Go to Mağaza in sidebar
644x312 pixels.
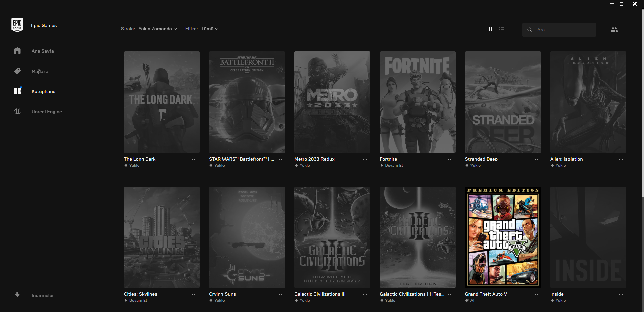[x=40, y=71]
